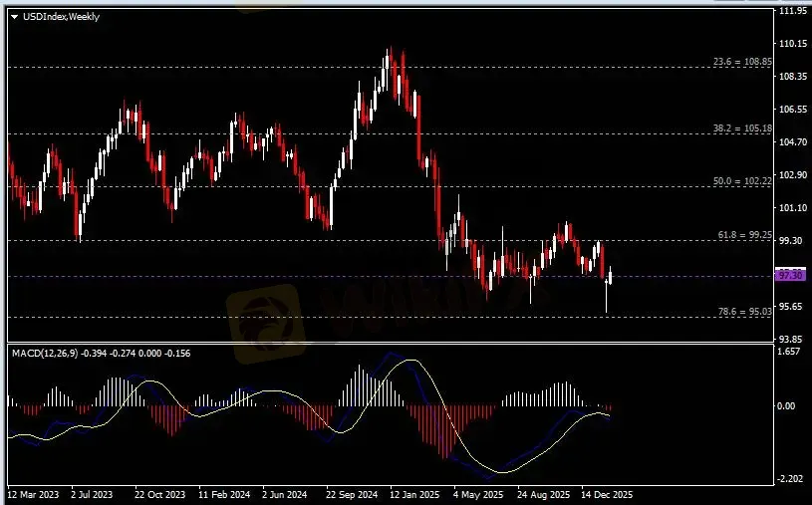Click the MACD scale value 1.657

coord(788,352)
